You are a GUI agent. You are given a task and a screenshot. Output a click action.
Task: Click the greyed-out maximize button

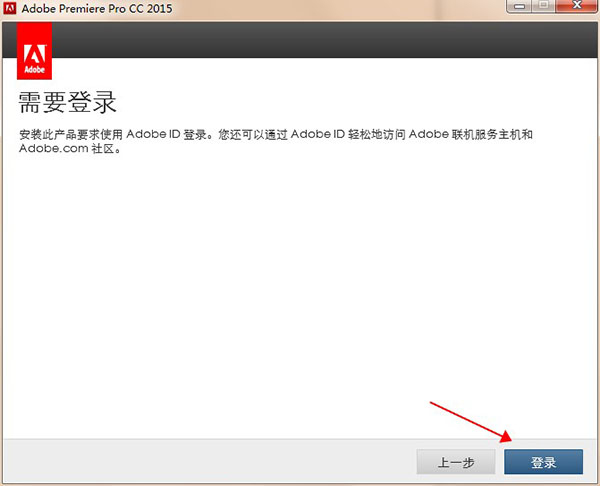pyautogui.click(x=544, y=8)
